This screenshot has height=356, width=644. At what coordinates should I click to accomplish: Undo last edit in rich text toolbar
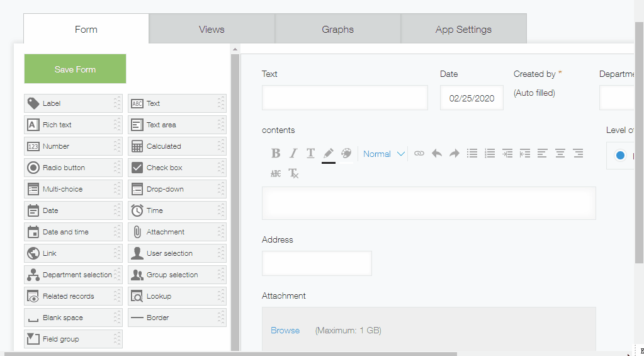[x=437, y=154]
